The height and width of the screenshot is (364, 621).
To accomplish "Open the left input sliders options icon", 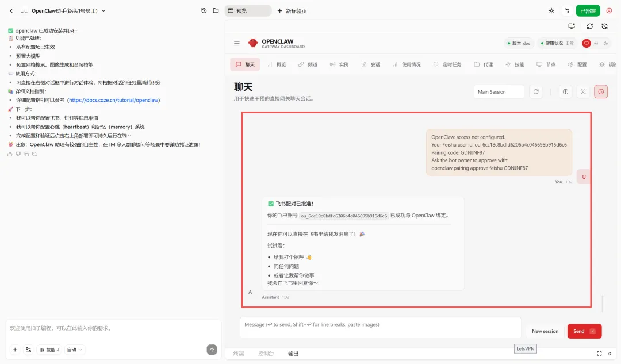I will pyautogui.click(x=28, y=350).
